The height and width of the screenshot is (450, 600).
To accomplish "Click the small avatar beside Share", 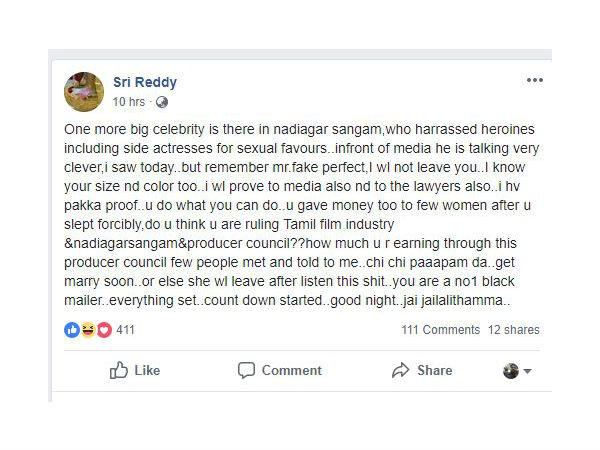I will tap(510, 370).
